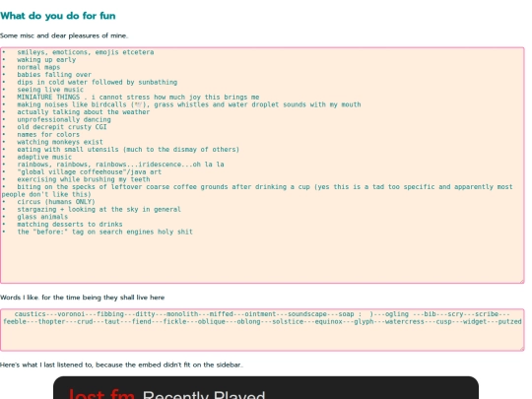Image resolution: width=532 pixels, height=399 pixels.
Task: Click the 'smileys, emoticons, emojis etcetera' line
Action: coord(86,52)
